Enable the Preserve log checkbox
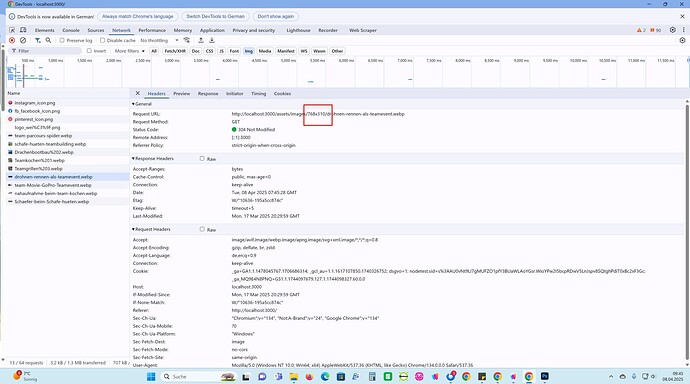 tap(62, 40)
